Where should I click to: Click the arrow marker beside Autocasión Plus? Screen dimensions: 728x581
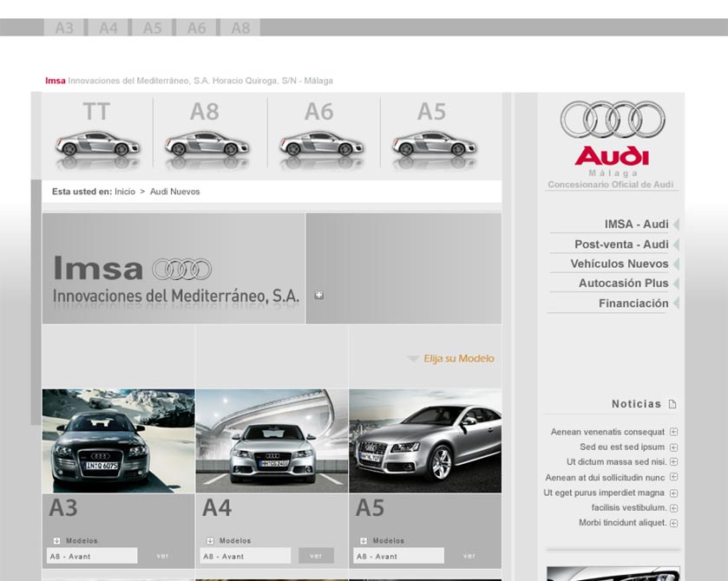tap(676, 283)
